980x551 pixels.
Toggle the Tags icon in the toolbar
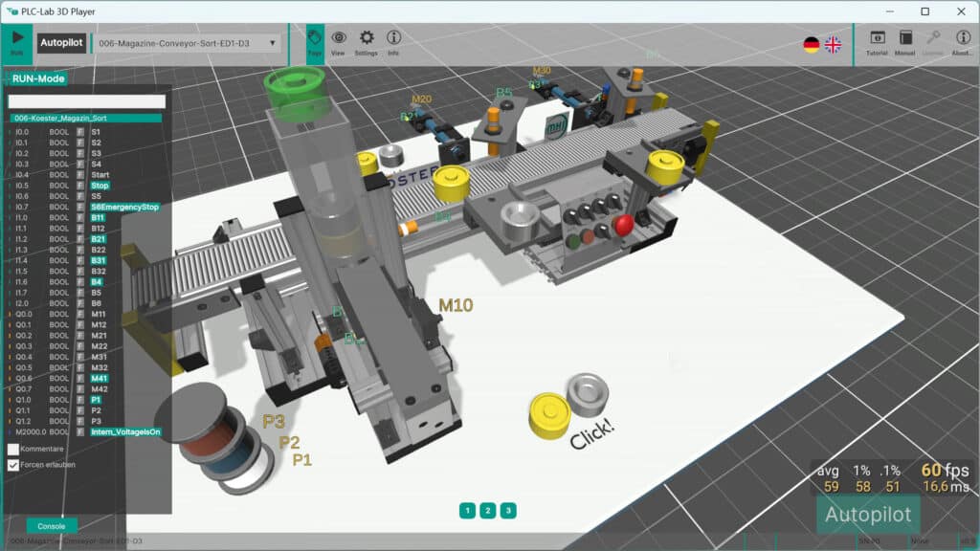tap(314, 42)
